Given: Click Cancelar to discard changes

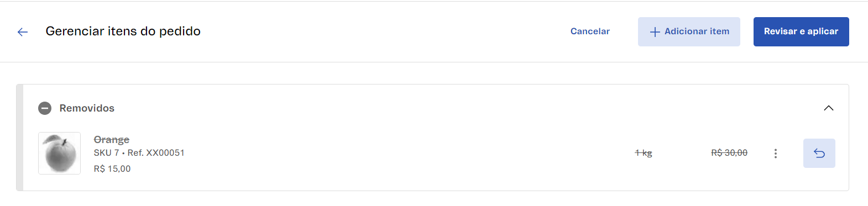Looking at the screenshot, I should [590, 31].
